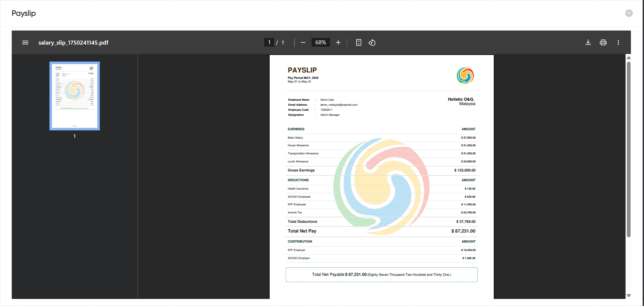Click the Transportation Allowance row label
This screenshot has width=644, height=306.
303,153
